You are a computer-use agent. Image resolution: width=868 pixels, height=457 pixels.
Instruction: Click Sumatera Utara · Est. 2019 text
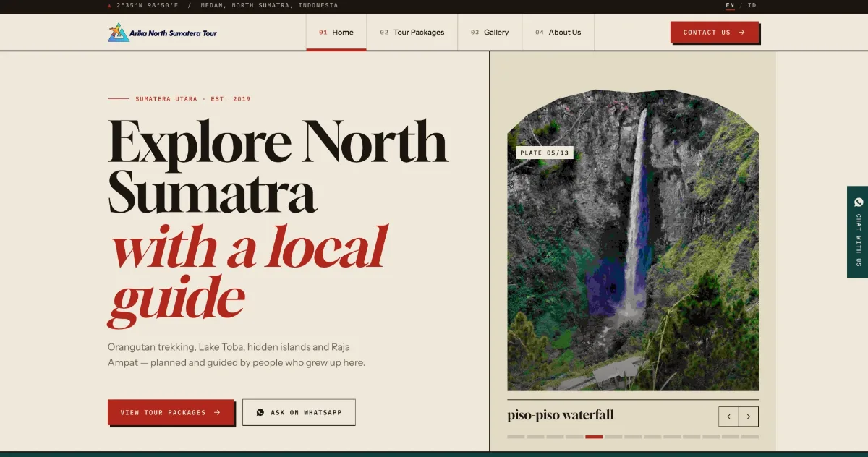click(193, 99)
